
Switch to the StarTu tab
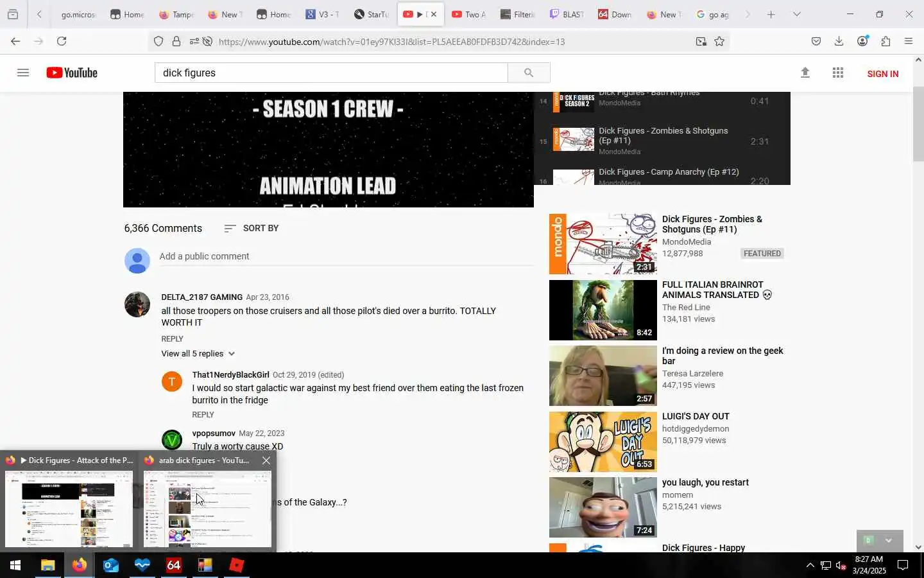tap(372, 14)
